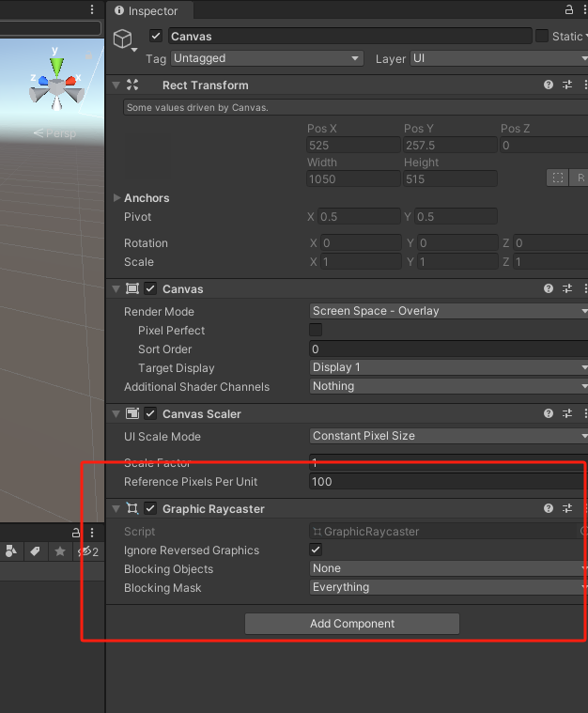Screen dimensions: 588x713
Task: Click the Sort Order input field
Action: 448,349
